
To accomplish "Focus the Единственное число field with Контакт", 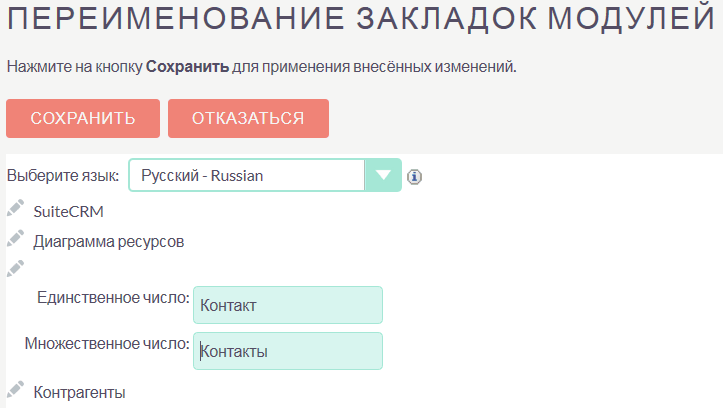I will [288, 305].
